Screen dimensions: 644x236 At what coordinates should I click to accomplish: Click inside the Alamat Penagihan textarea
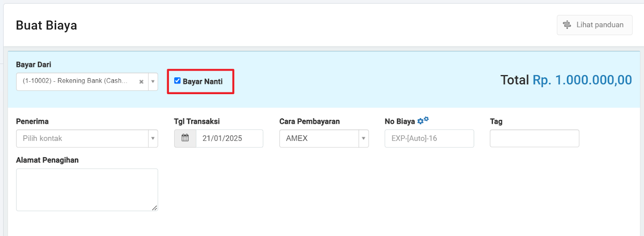coord(87,190)
